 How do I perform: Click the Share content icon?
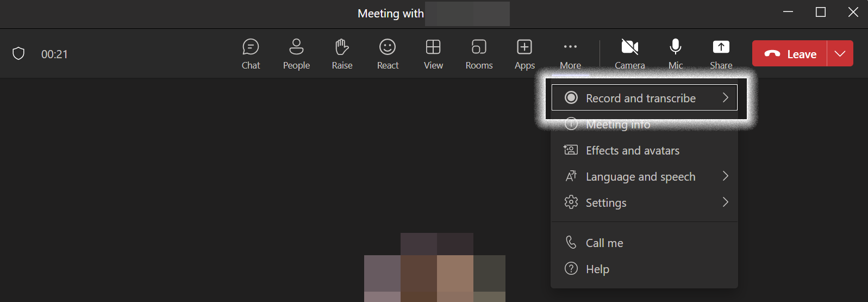(721, 48)
